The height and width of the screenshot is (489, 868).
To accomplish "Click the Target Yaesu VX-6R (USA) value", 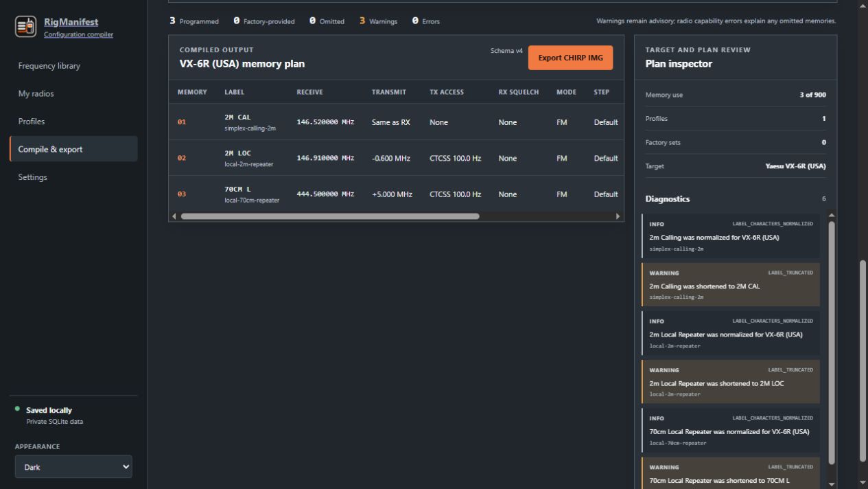I will [x=795, y=166].
